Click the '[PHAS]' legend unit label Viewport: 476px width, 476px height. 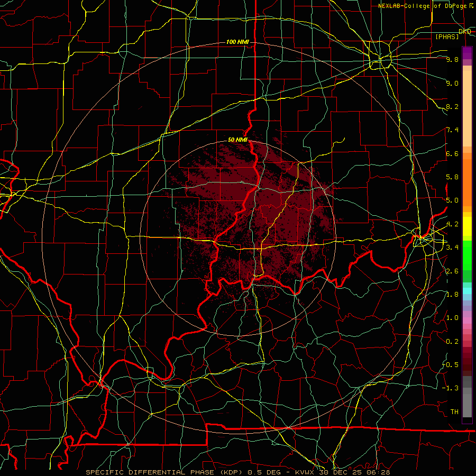pos(447,36)
